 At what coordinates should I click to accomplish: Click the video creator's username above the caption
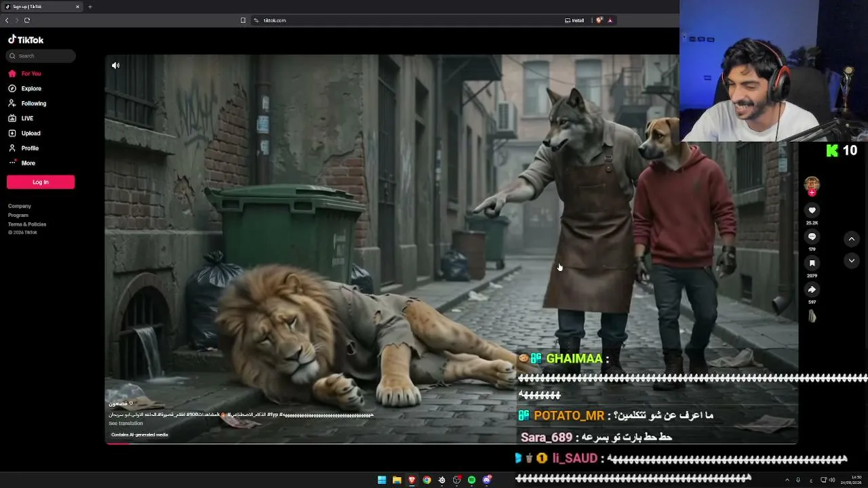(x=121, y=403)
